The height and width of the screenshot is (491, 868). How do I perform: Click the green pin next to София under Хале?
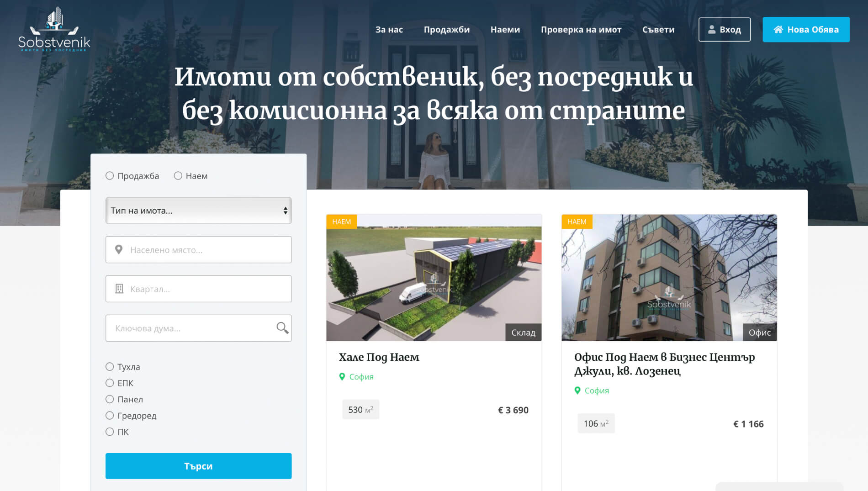click(x=342, y=377)
